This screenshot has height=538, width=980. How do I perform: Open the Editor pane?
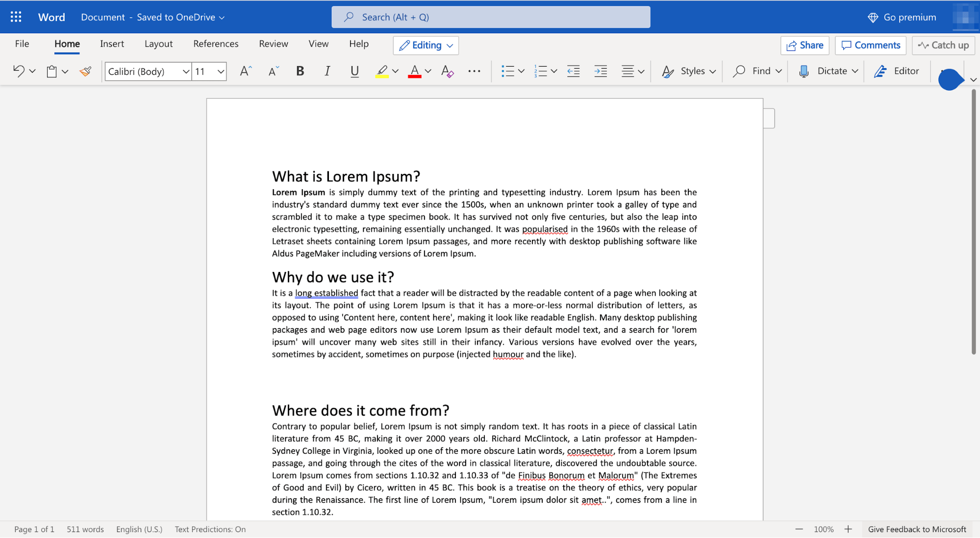coord(897,71)
